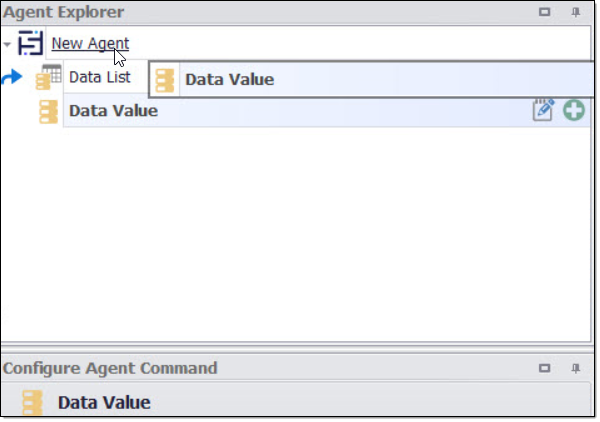Click the Data Value heading in Configure panel

point(104,403)
